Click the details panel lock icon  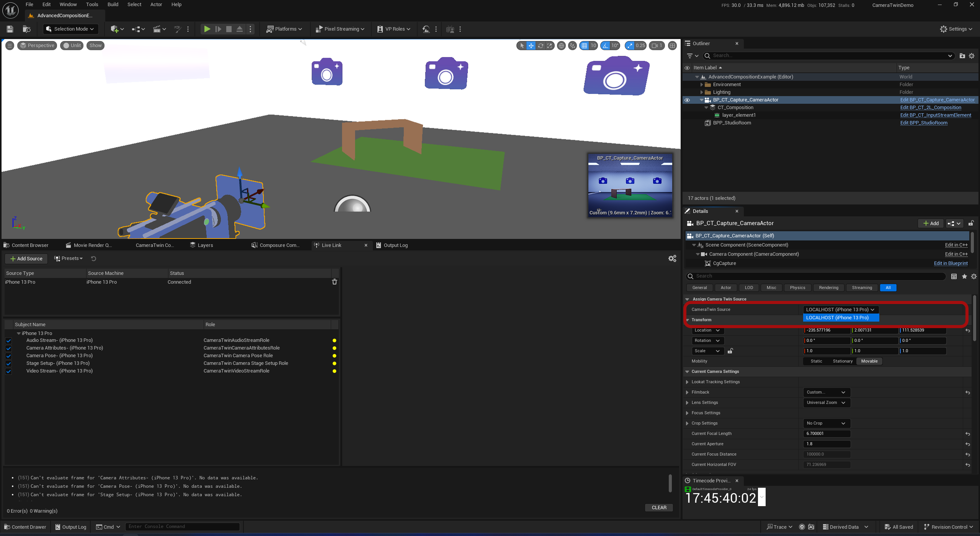(x=971, y=223)
